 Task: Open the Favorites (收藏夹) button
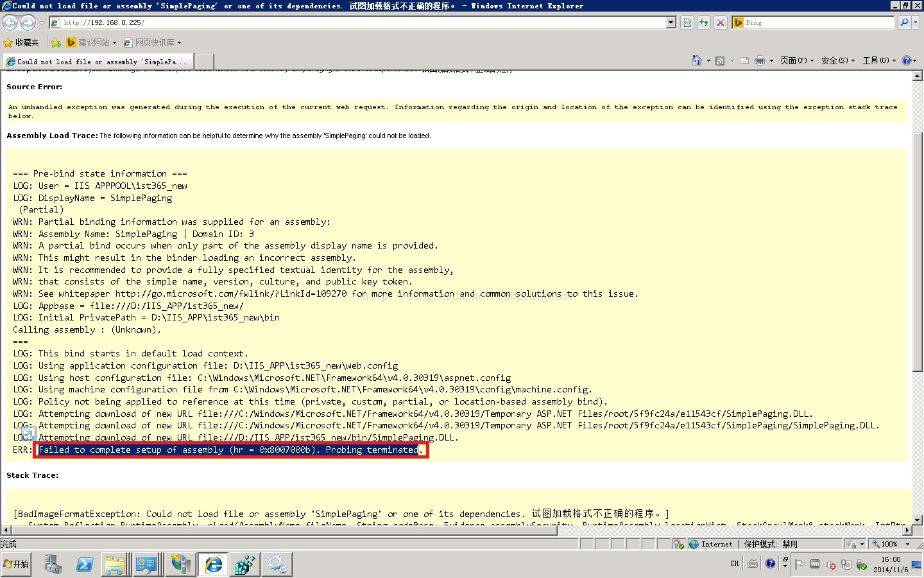[x=21, y=42]
